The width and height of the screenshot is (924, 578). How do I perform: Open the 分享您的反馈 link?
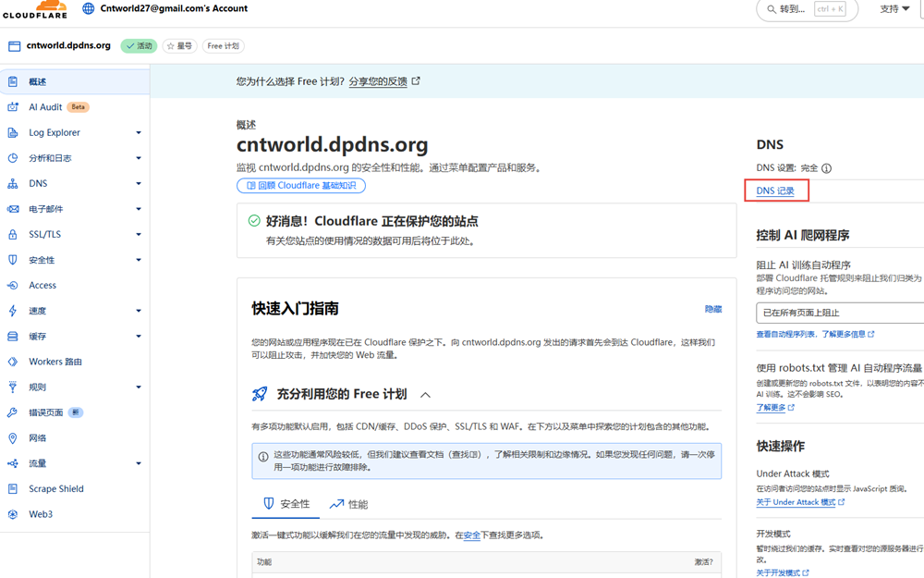click(x=378, y=81)
